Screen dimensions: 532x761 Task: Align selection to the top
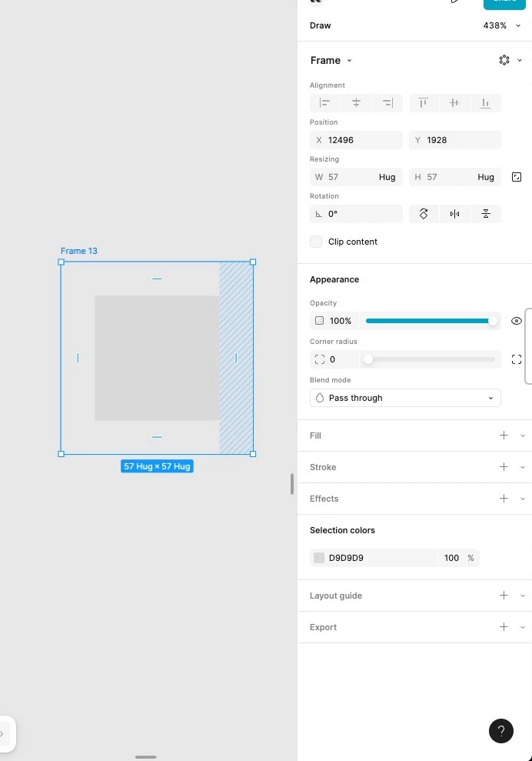(424, 103)
